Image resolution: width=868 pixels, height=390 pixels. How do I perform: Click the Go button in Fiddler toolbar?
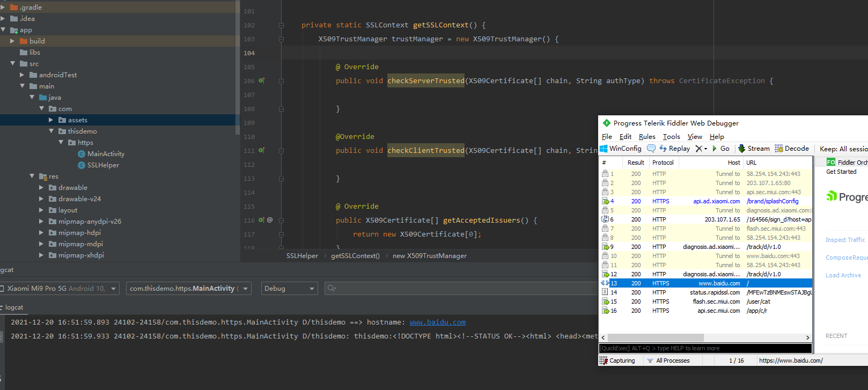(x=721, y=149)
